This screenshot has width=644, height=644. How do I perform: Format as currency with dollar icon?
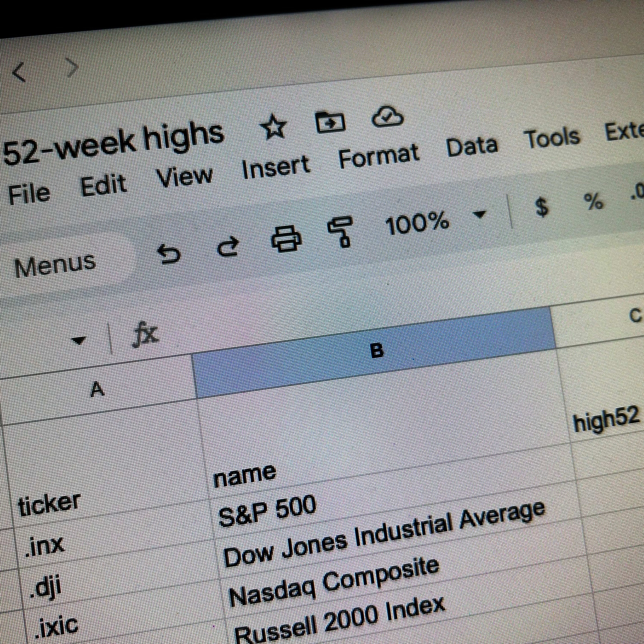[542, 206]
